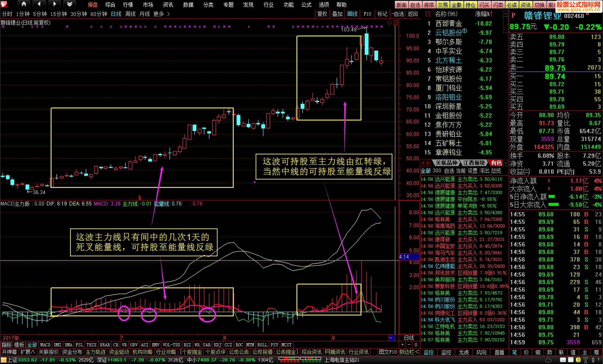The width and height of the screenshot is (603, 364).
Task: Open the 名称(96) column header
Action: (446, 14)
